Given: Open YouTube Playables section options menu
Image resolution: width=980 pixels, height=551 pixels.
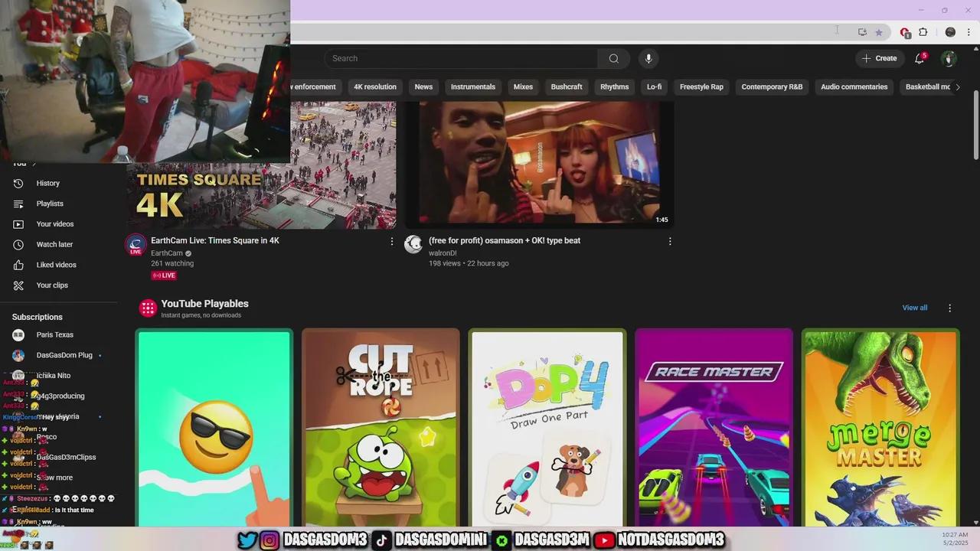Looking at the screenshot, I should pyautogui.click(x=950, y=308).
